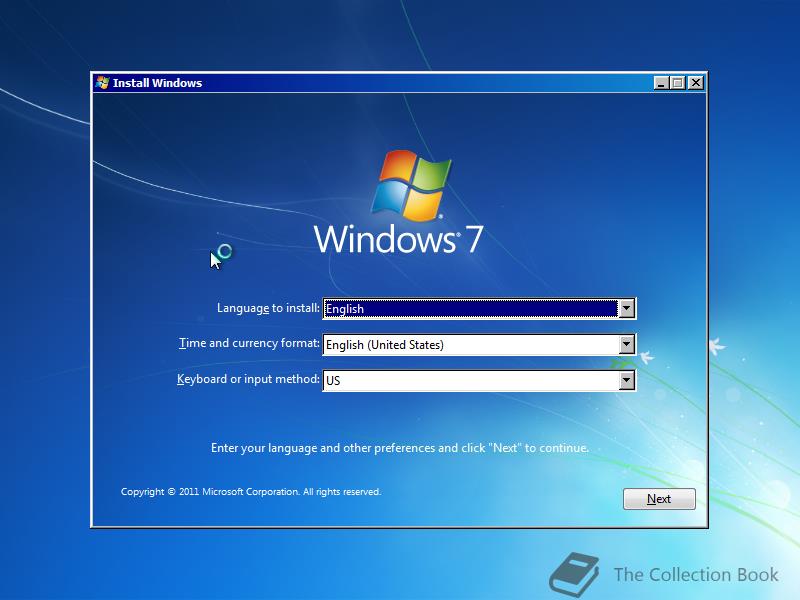Click the 'Install Windows' title text
Image resolution: width=800 pixels, height=600 pixels.
(157, 83)
